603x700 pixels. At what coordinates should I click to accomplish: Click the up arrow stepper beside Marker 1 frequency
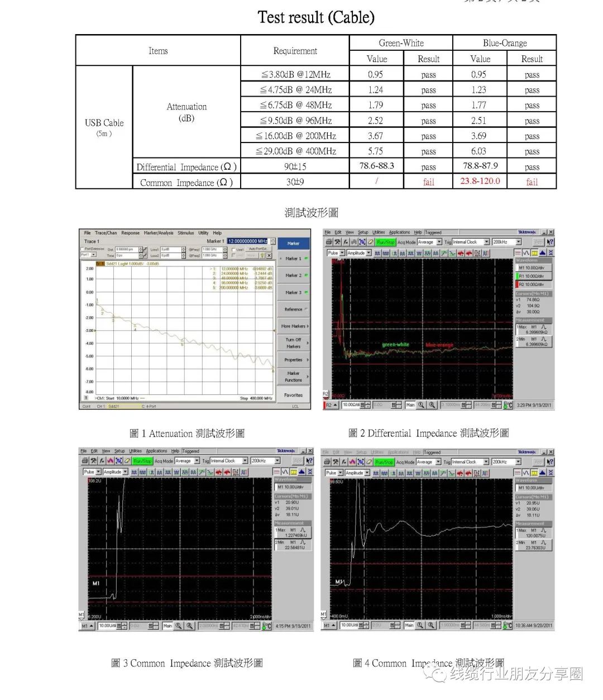click(273, 239)
